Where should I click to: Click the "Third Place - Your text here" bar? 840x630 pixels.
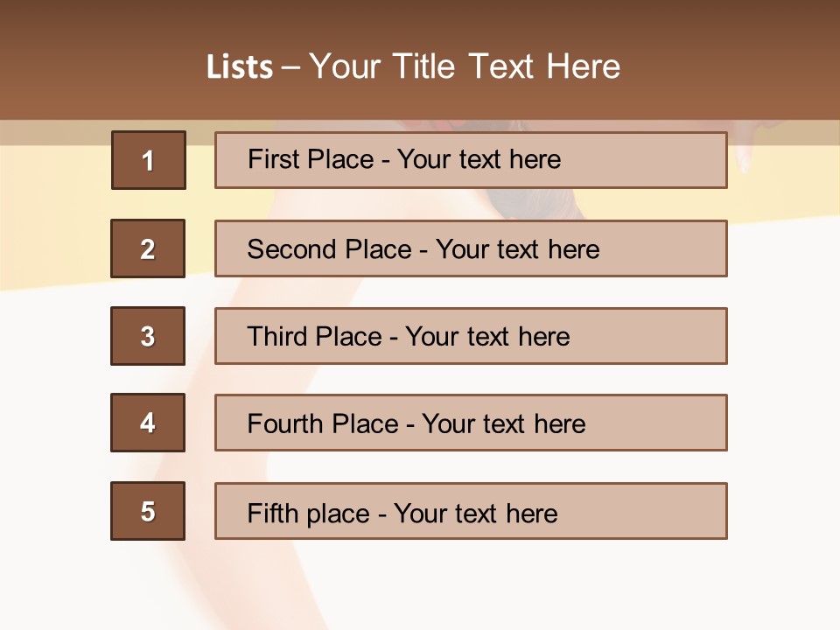click(x=471, y=336)
